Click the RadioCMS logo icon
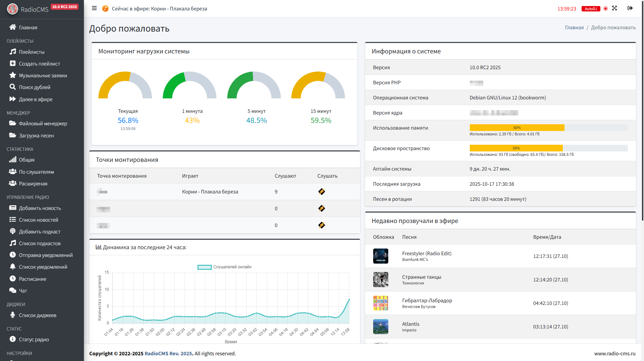Viewport: 644px width, 361px height. pos(13,9)
